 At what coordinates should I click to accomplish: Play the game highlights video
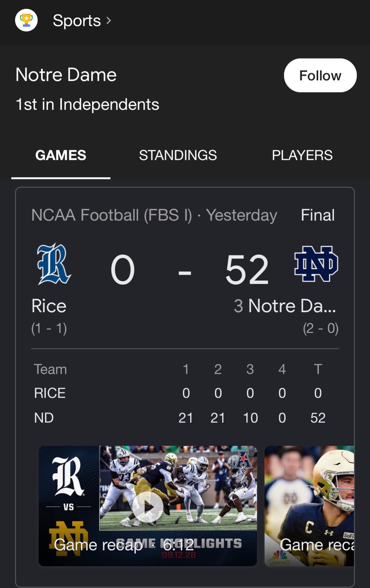(147, 507)
